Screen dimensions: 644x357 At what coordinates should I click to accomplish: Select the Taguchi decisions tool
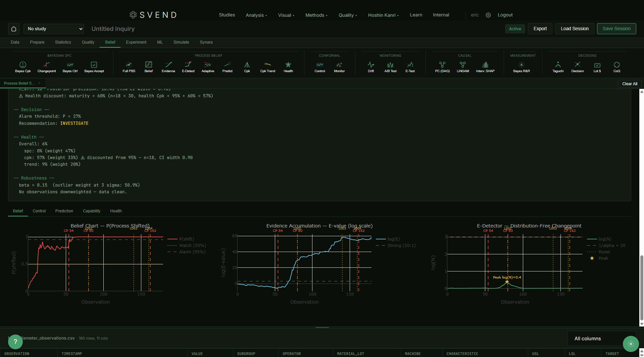557,66
